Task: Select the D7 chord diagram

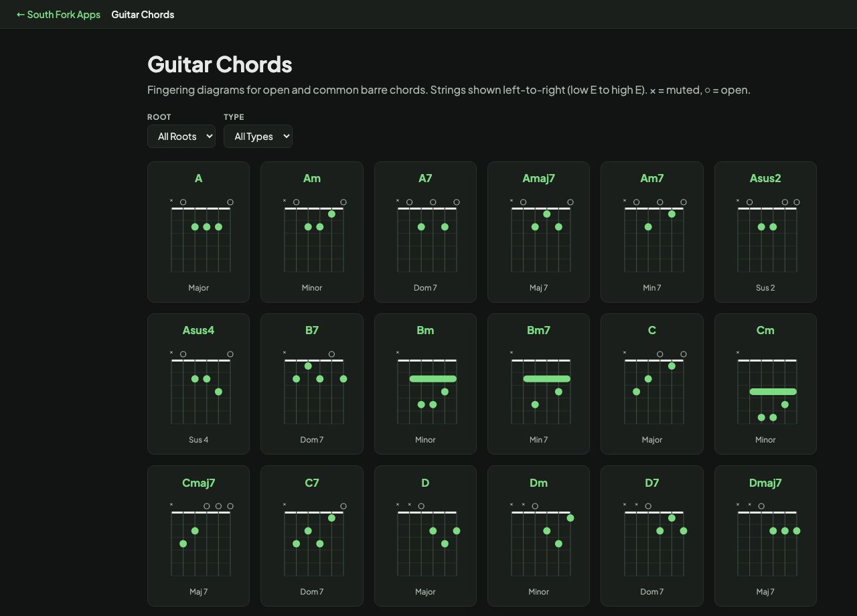Action: pyautogui.click(x=652, y=536)
